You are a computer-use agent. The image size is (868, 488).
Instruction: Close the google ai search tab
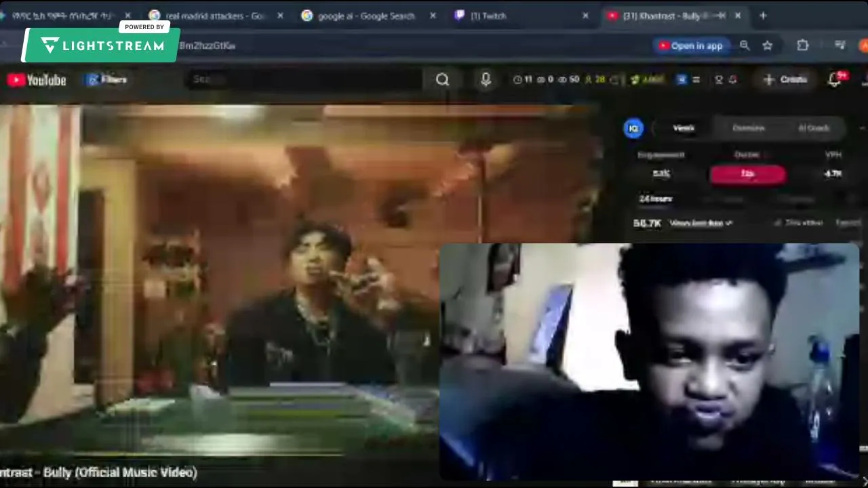(433, 16)
